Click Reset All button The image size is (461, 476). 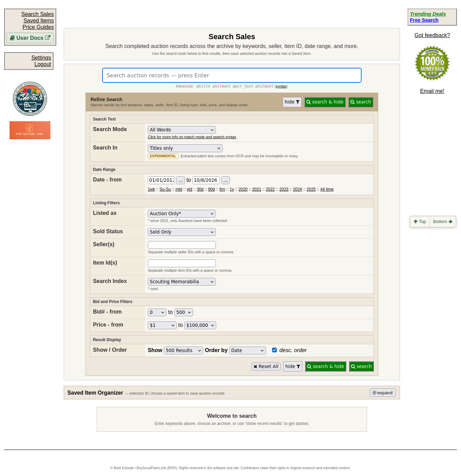(x=266, y=366)
